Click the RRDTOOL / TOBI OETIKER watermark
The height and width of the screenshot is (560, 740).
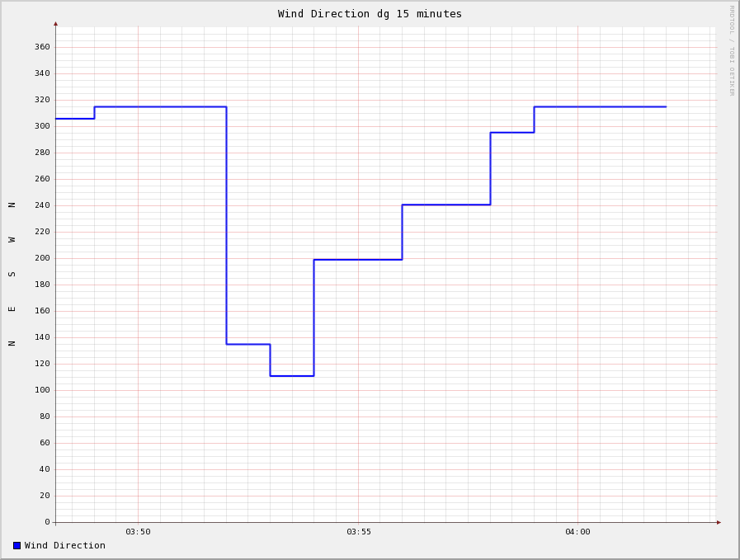coord(731,50)
